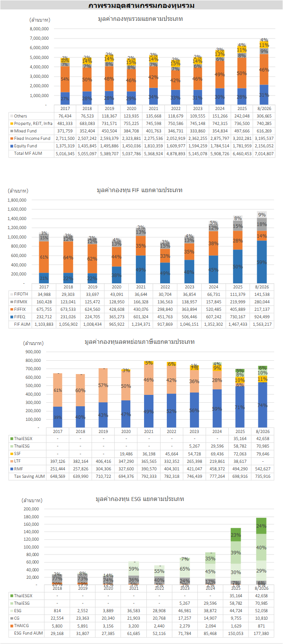Click cell value 150,053

pos(236,633)
